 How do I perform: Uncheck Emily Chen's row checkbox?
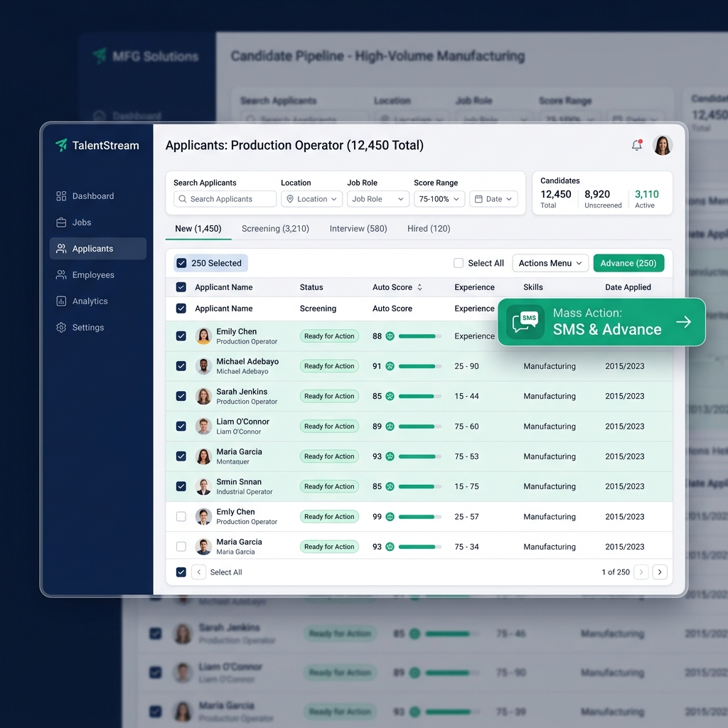pyautogui.click(x=181, y=336)
